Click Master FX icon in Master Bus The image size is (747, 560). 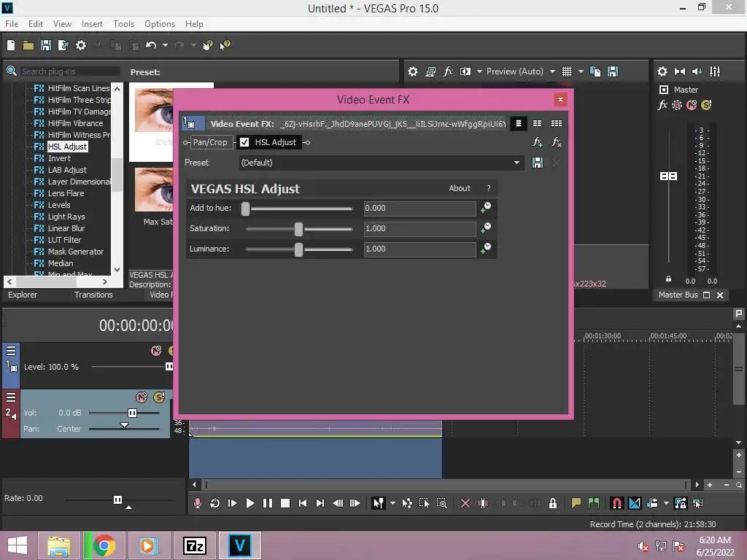click(662, 105)
